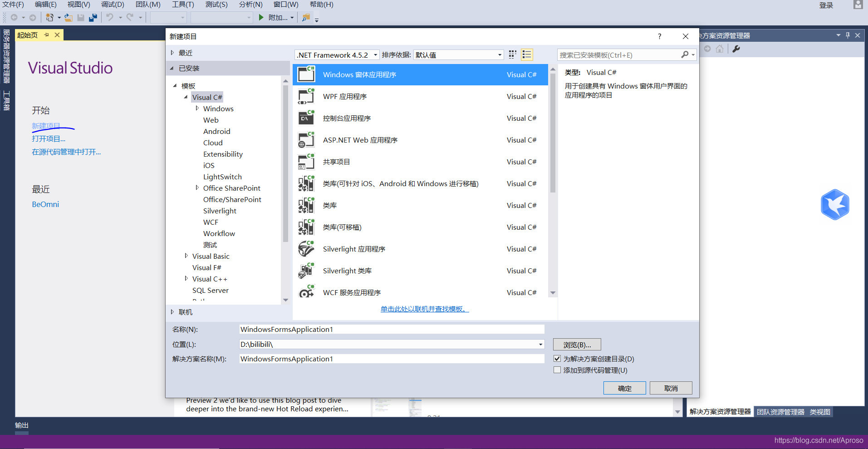Click the Silverlight 应用程序 template icon
This screenshot has width=868, height=449.
click(306, 249)
